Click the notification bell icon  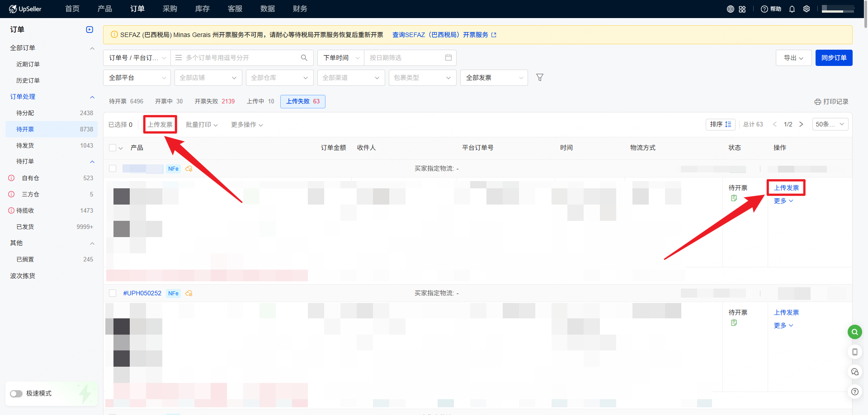tap(792, 9)
